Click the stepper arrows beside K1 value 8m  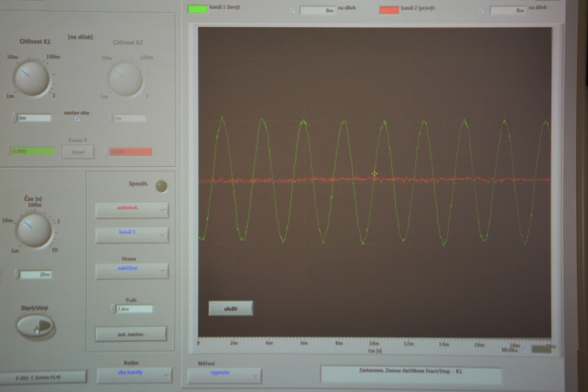tap(14, 118)
